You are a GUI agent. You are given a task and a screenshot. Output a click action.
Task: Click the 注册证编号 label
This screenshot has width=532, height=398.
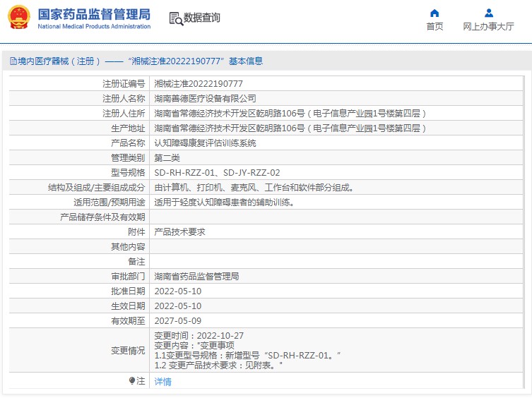(124, 83)
